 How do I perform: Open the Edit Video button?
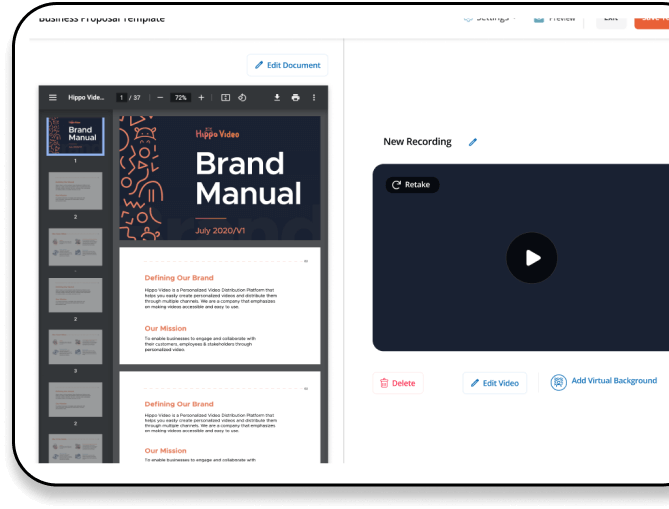click(x=494, y=383)
